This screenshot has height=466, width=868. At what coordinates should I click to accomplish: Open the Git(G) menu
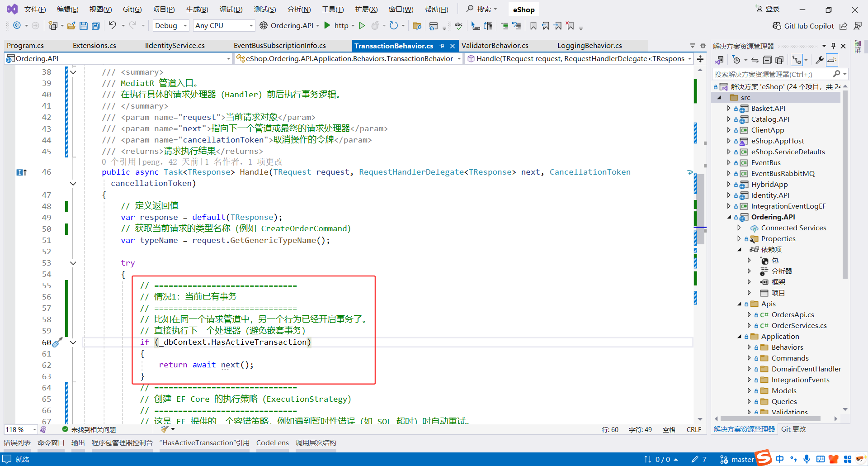pyautogui.click(x=132, y=10)
